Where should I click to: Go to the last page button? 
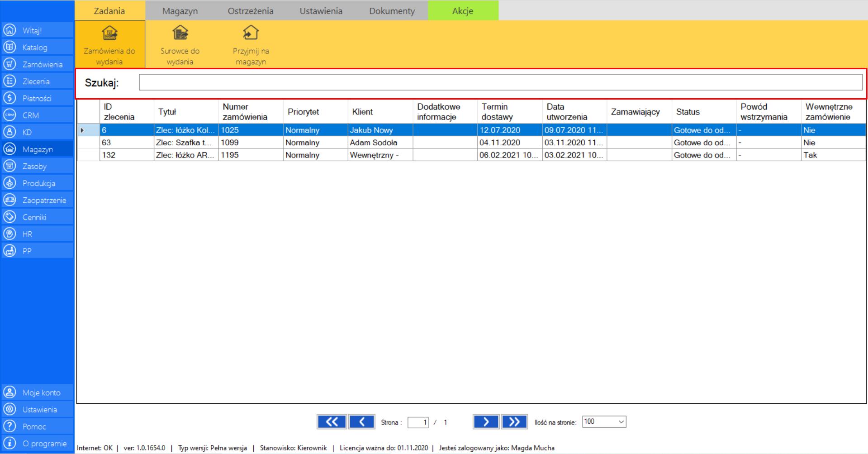[514, 422]
